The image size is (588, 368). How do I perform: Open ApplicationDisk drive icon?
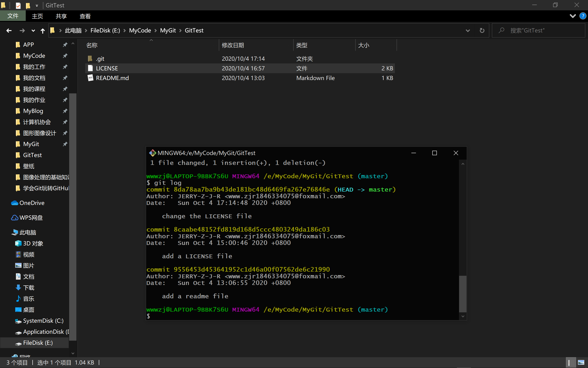[x=18, y=333]
